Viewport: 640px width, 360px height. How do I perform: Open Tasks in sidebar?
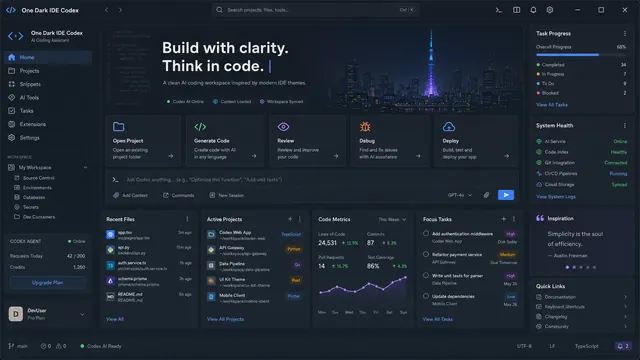pyautogui.click(x=48, y=111)
